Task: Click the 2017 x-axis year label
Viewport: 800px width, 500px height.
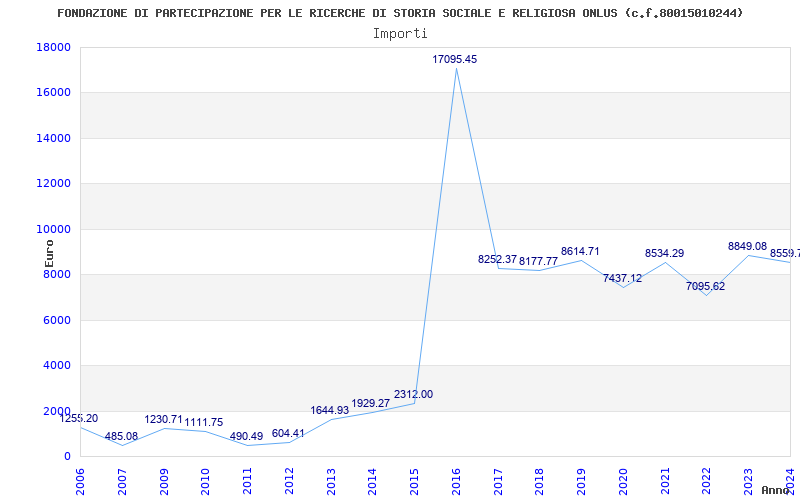Action: [498, 481]
